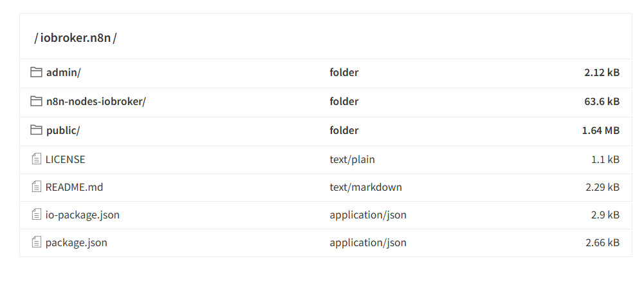This screenshot has width=644, height=299.
Task: Click the file icon beside package.json
Action: (36, 242)
